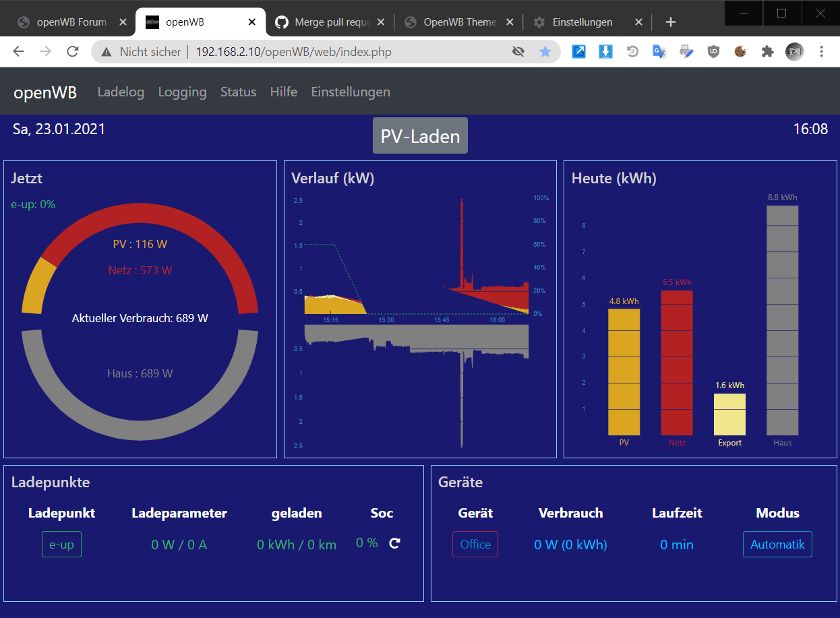Open the Extensions puzzle piece menu

coord(767,52)
